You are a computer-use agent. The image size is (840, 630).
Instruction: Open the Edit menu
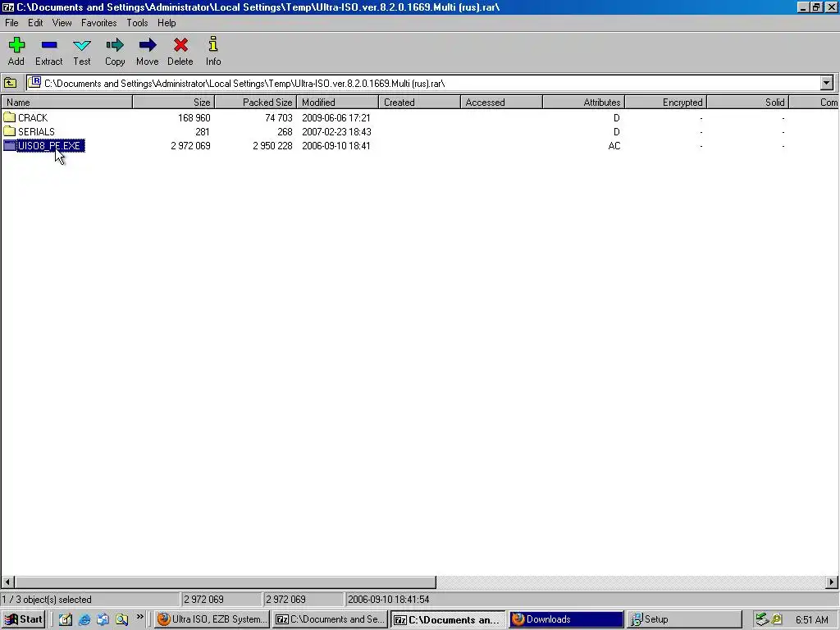[35, 23]
